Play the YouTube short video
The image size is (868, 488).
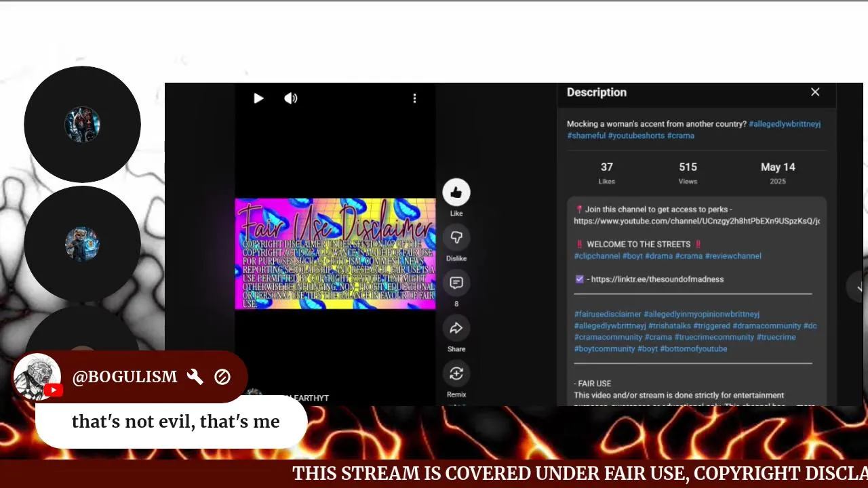click(x=258, y=98)
